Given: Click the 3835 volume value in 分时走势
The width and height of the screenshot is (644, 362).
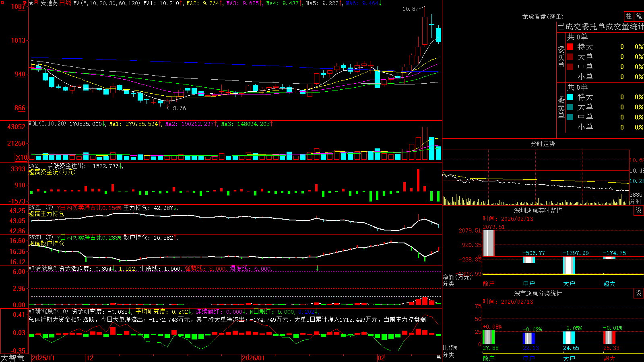Looking at the screenshot, I should coord(636,195).
